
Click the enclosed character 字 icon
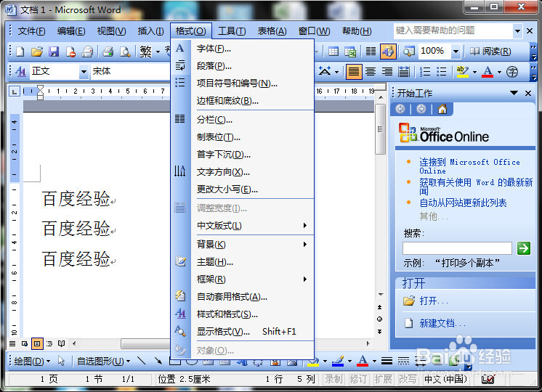coord(512,71)
